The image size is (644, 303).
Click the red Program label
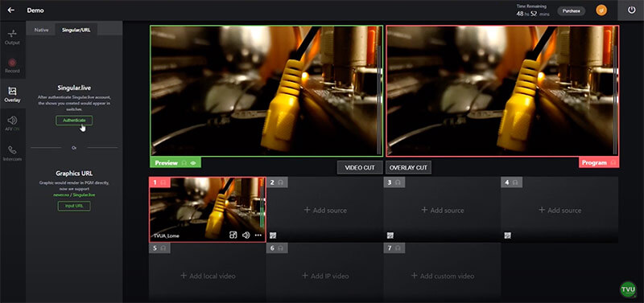pos(599,163)
